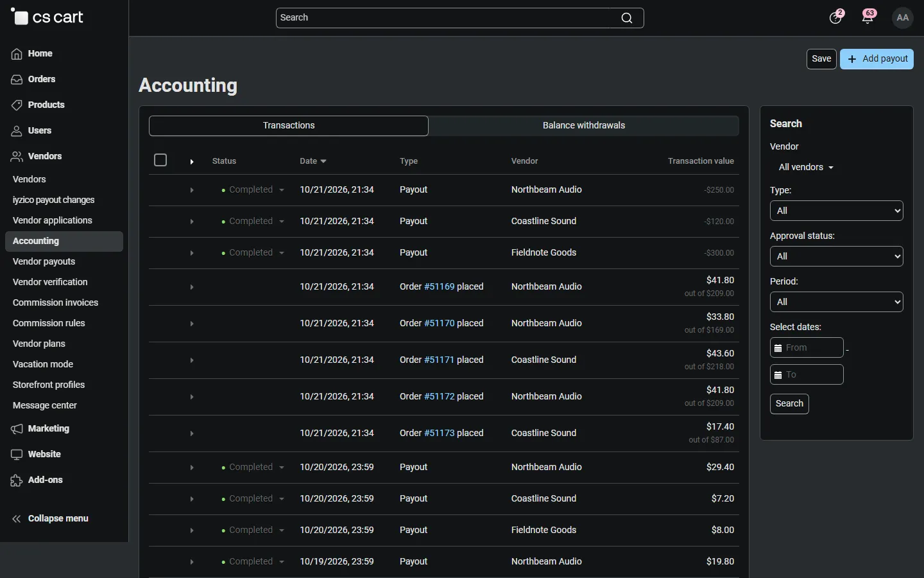Click the search magnifier icon
Image resolution: width=924 pixels, height=578 pixels.
click(x=627, y=18)
